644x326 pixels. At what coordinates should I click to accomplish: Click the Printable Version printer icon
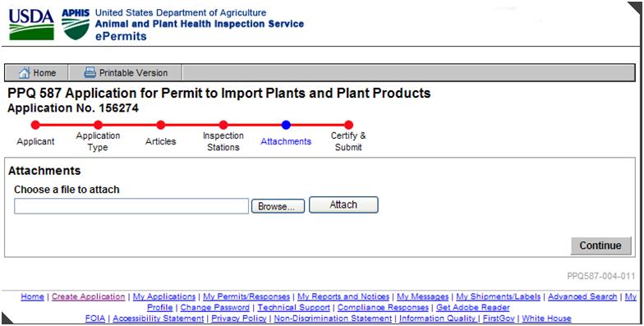click(90, 72)
